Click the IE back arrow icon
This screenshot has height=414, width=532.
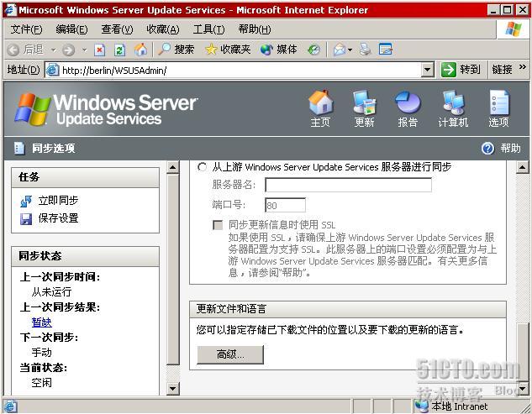pyautogui.click(x=13, y=50)
